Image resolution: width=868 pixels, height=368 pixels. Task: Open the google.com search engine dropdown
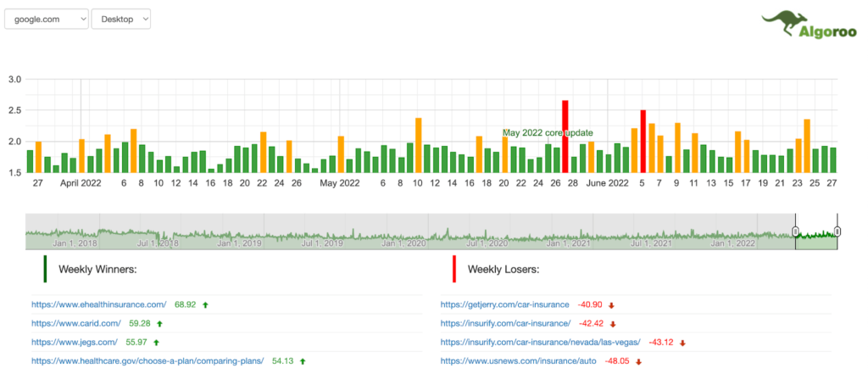[46, 19]
